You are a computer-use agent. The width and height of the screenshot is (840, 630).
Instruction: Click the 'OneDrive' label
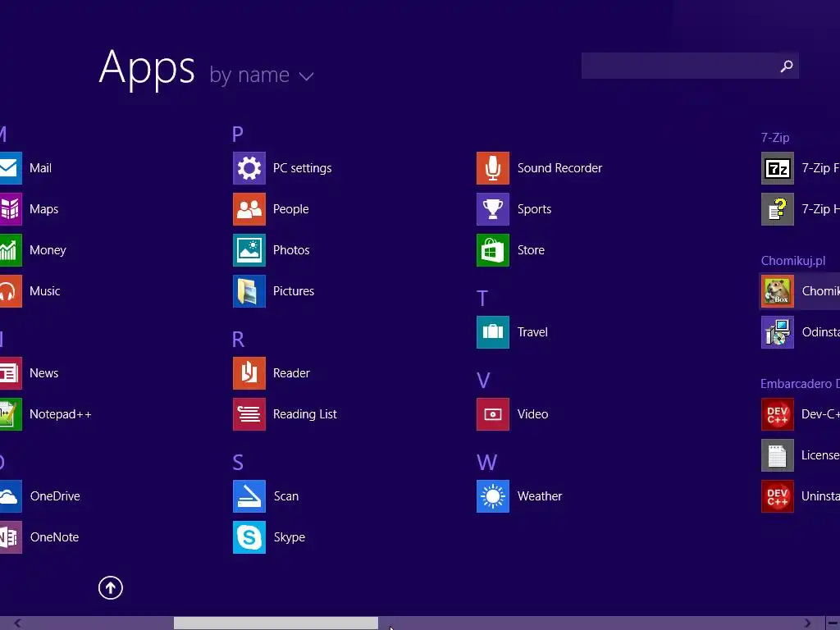(55, 496)
